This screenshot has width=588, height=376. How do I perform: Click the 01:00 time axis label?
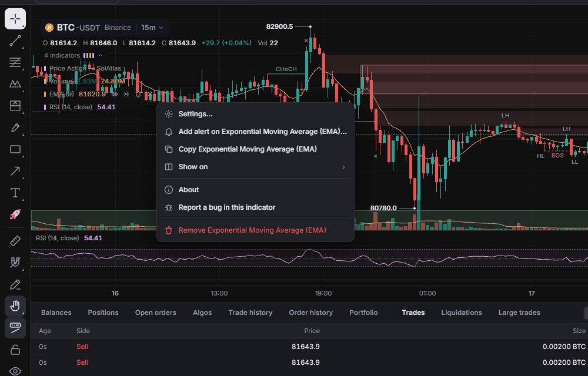pos(427,293)
